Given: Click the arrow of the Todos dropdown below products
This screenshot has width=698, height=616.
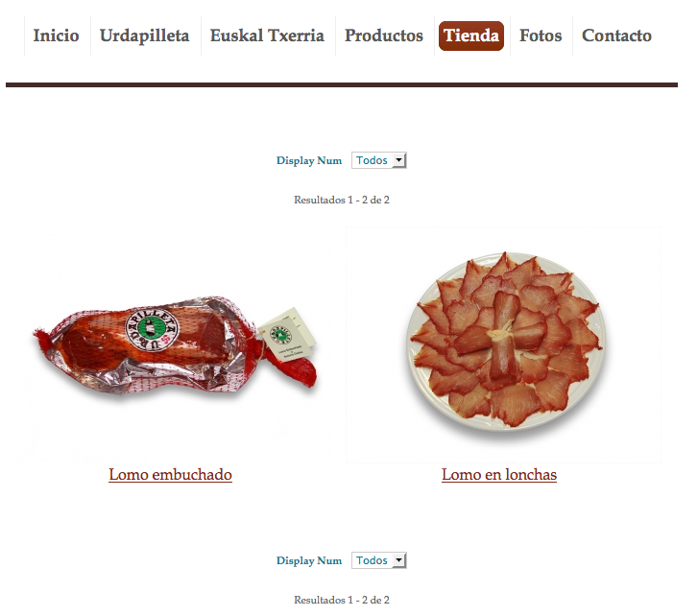Looking at the screenshot, I should click(399, 560).
